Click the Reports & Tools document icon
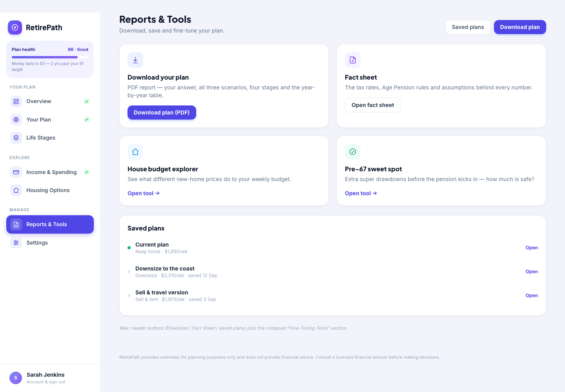This screenshot has width=565, height=392. (x=16, y=225)
